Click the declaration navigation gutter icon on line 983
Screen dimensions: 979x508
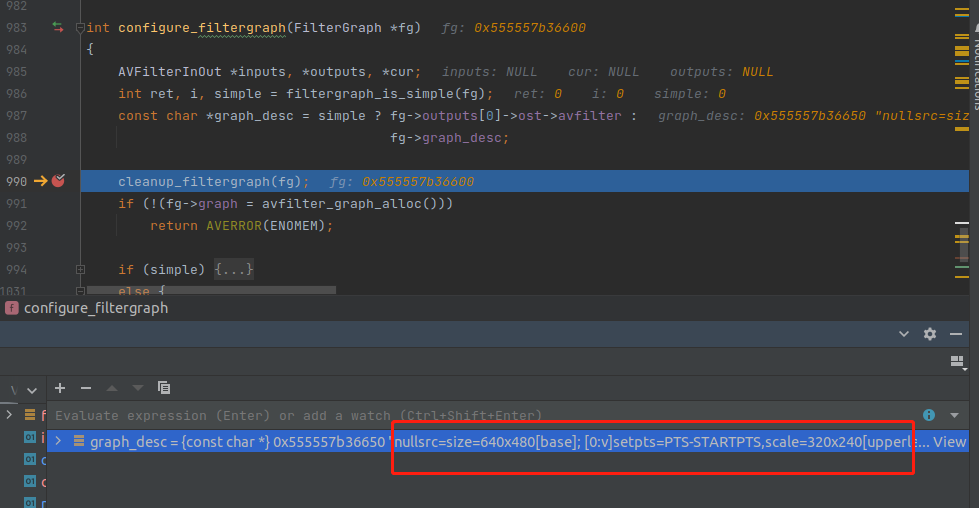[x=57, y=27]
